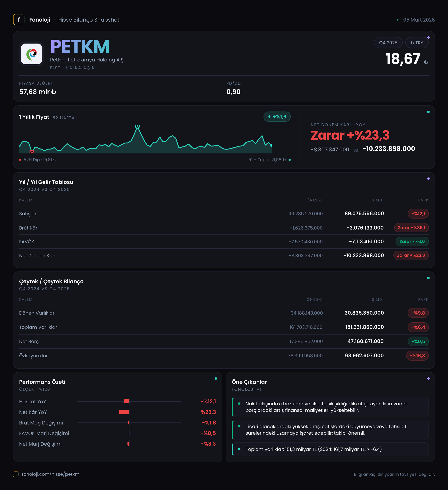
Task: Click the teal dot on Performans Özeti card
Action: pyautogui.click(x=216, y=379)
